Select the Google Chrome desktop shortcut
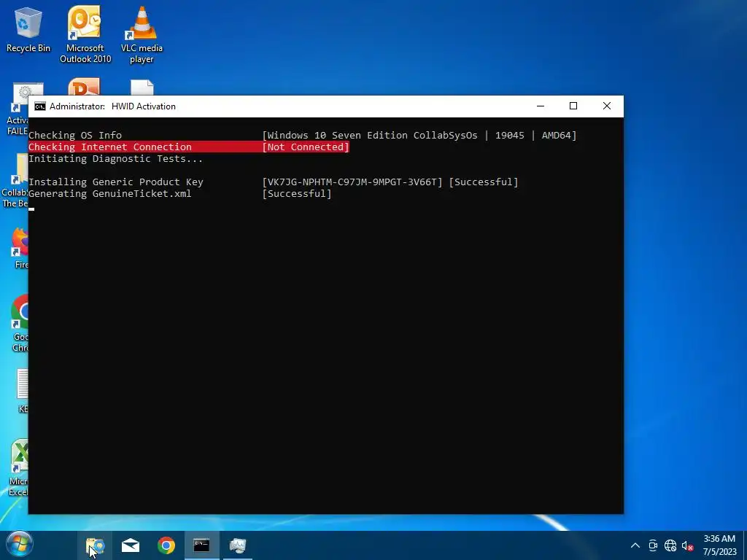The height and width of the screenshot is (560, 747). (19, 324)
